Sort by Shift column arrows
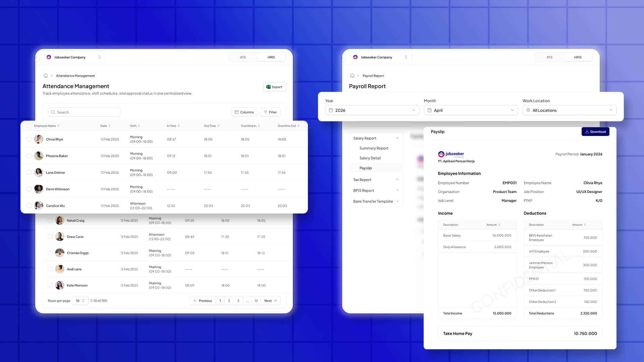This screenshot has width=644, height=362. tap(139, 126)
